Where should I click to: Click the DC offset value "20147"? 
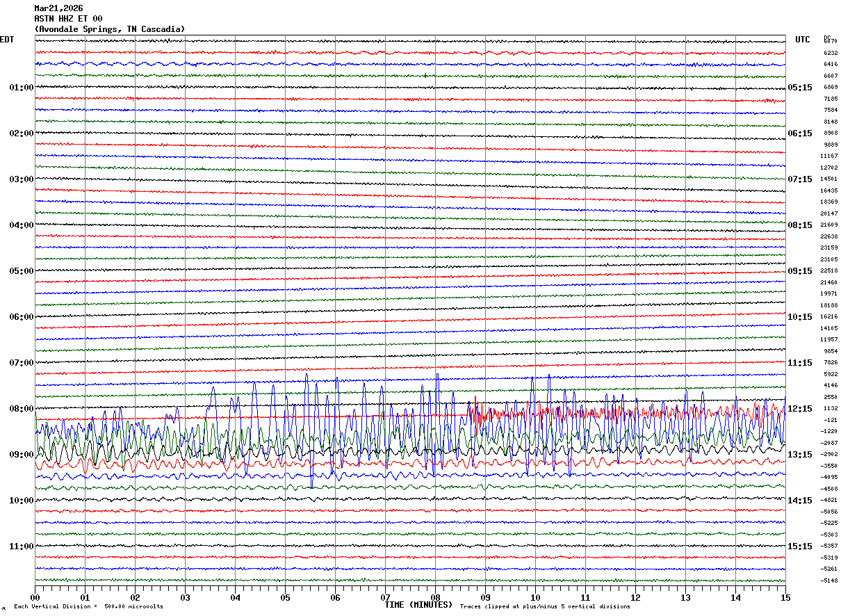(x=829, y=213)
